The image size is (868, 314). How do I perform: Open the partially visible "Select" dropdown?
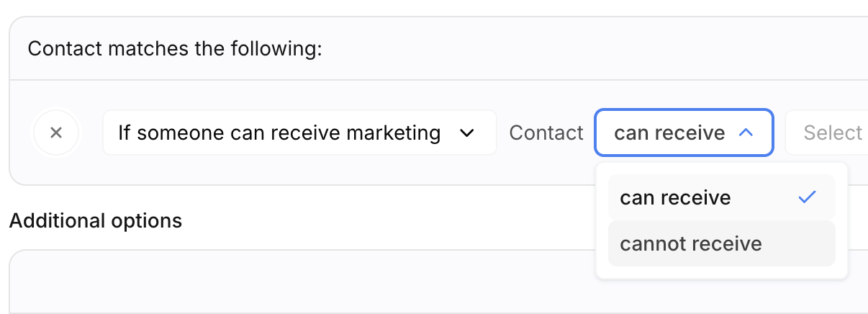coord(828,133)
